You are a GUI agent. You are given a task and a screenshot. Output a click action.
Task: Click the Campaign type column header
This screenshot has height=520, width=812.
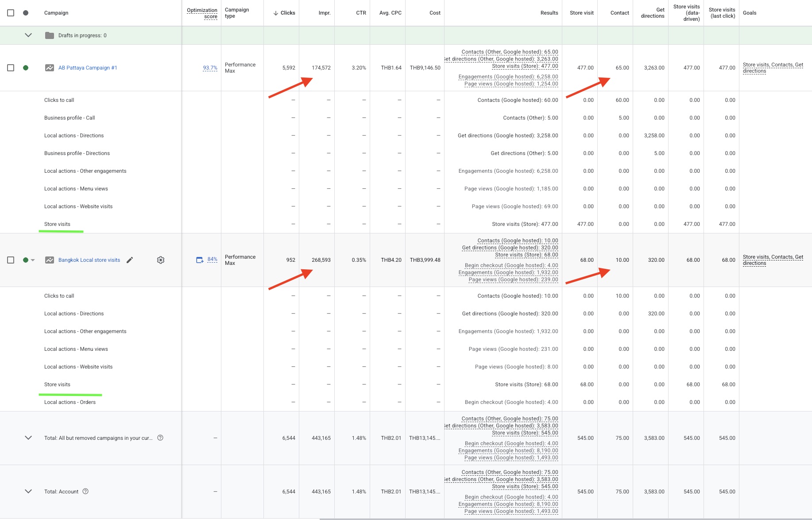click(237, 13)
